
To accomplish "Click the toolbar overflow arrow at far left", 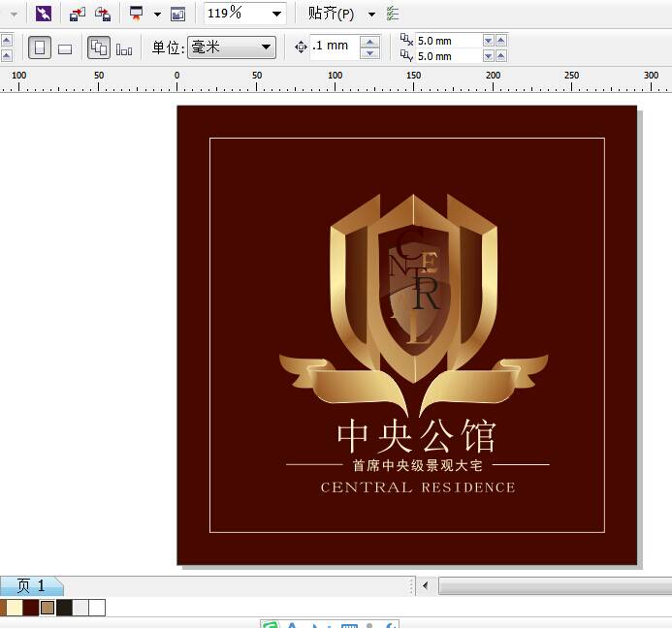I will point(15,15).
